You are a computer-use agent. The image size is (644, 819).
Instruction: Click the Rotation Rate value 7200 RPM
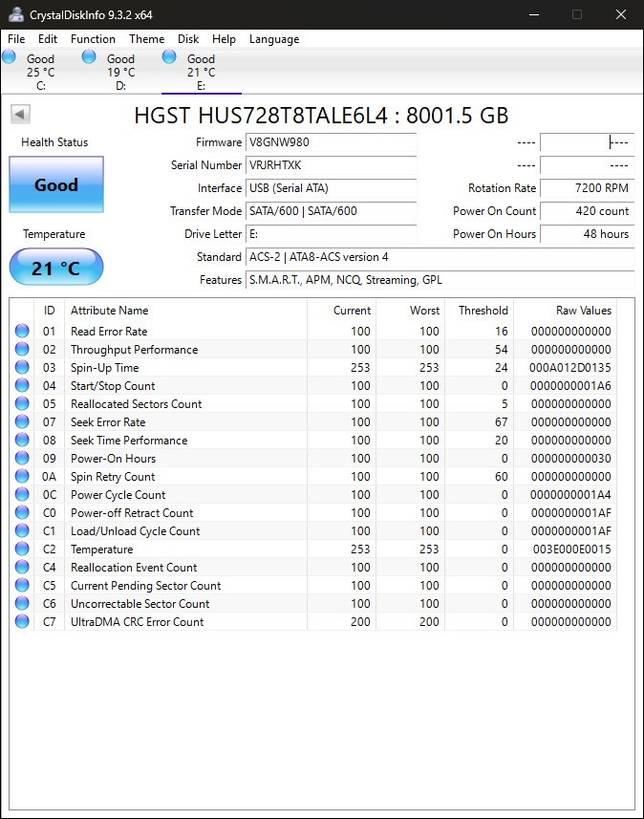(587, 188)
